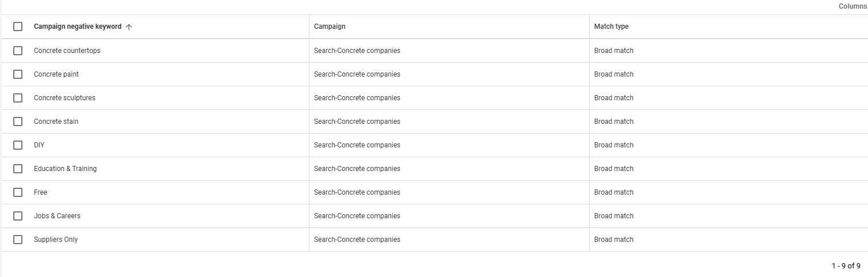Click the Suppliers Only keyword text
Screen dimensions: 868x277
point(56,240)
